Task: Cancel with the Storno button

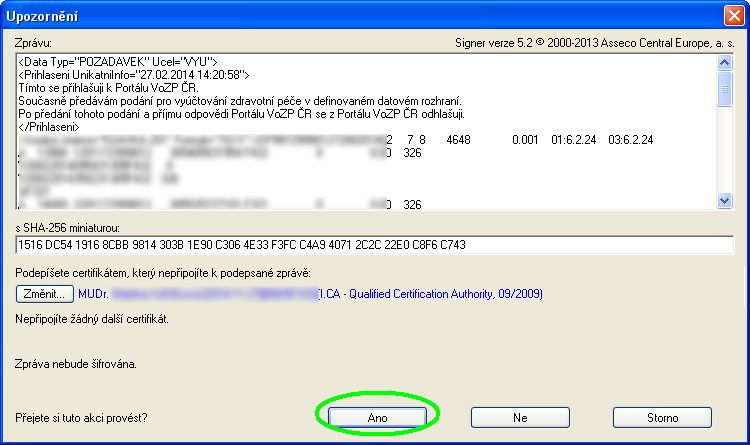Action: point(663,416)
